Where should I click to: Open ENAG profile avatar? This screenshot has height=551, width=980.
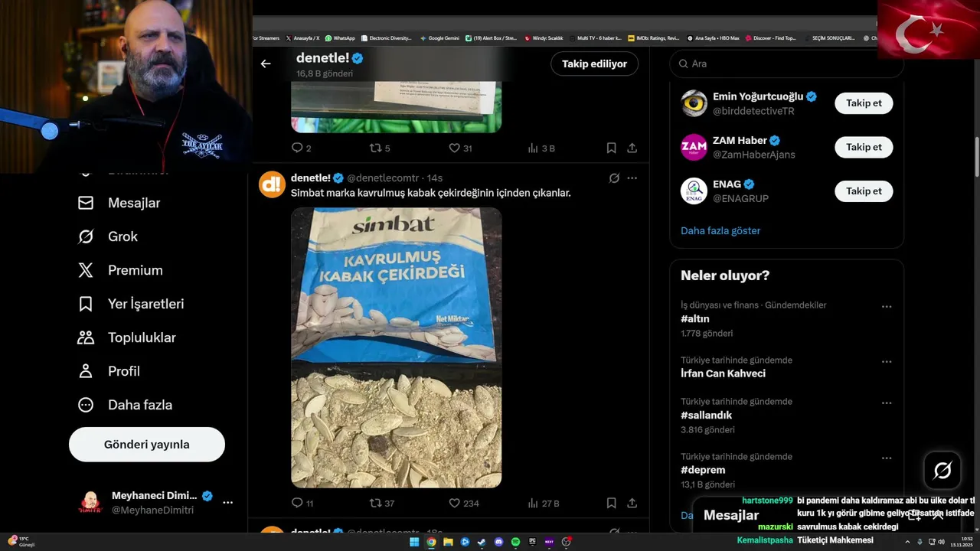(x=694, y=191)
